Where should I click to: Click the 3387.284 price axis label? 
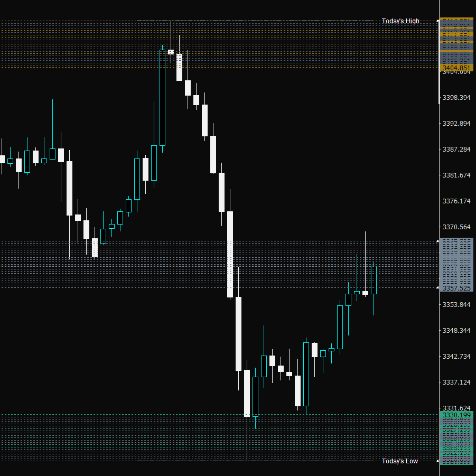point(456,150)
